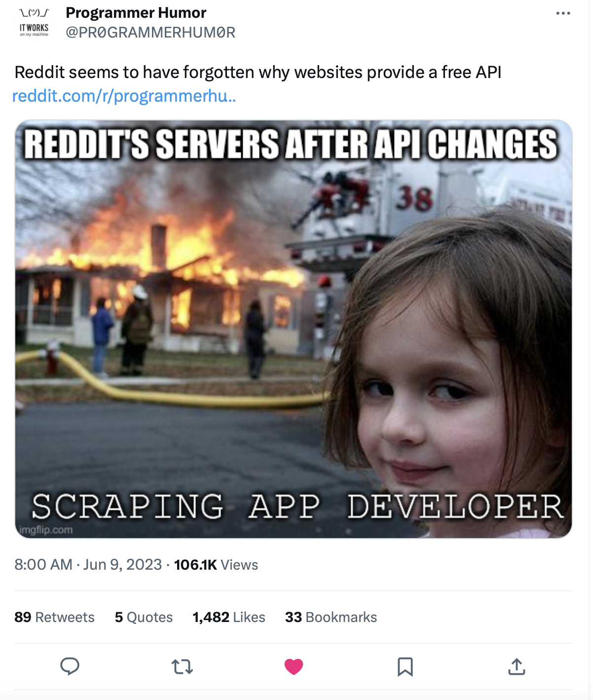Click the tweet text about free API

point(258,72)
